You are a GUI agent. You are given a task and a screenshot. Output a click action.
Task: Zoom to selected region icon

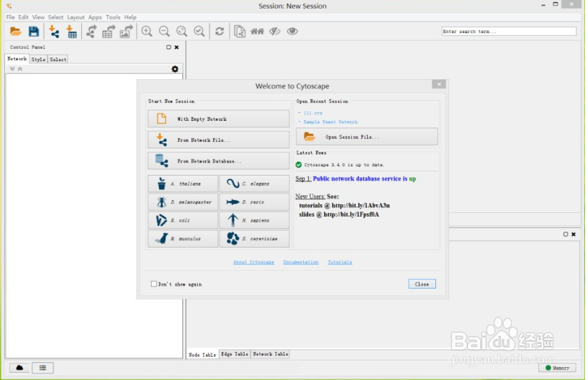tap(199, 32)
